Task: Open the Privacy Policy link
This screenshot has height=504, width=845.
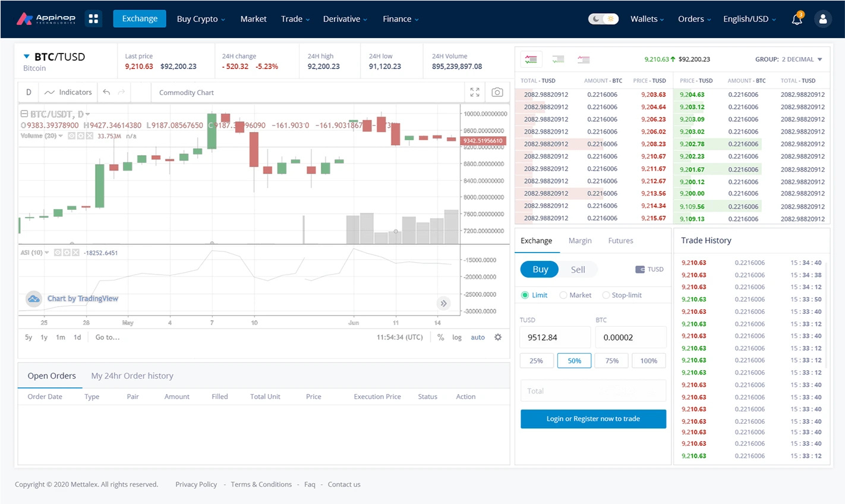Action: pos(196,484)
